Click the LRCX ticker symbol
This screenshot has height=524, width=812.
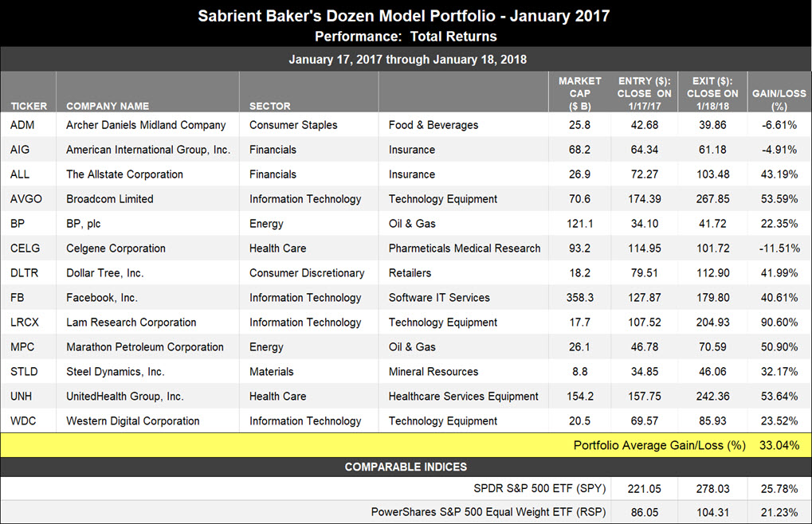pos(25,323)
